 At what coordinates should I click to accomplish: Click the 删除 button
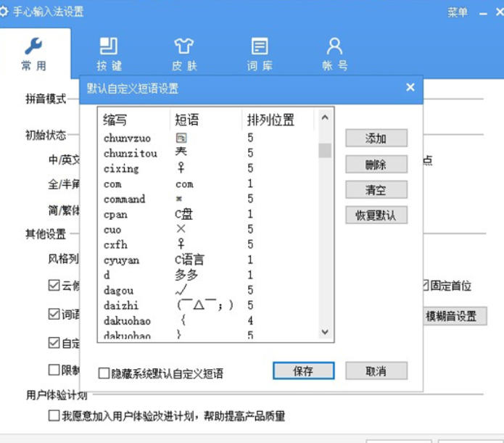pos(376,165)
